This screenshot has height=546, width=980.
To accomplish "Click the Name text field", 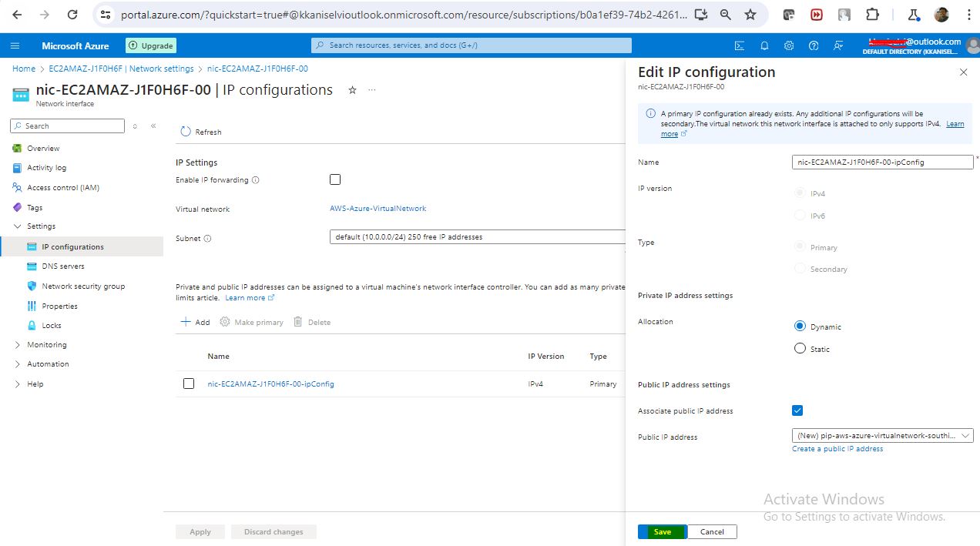I will [882, 162].
